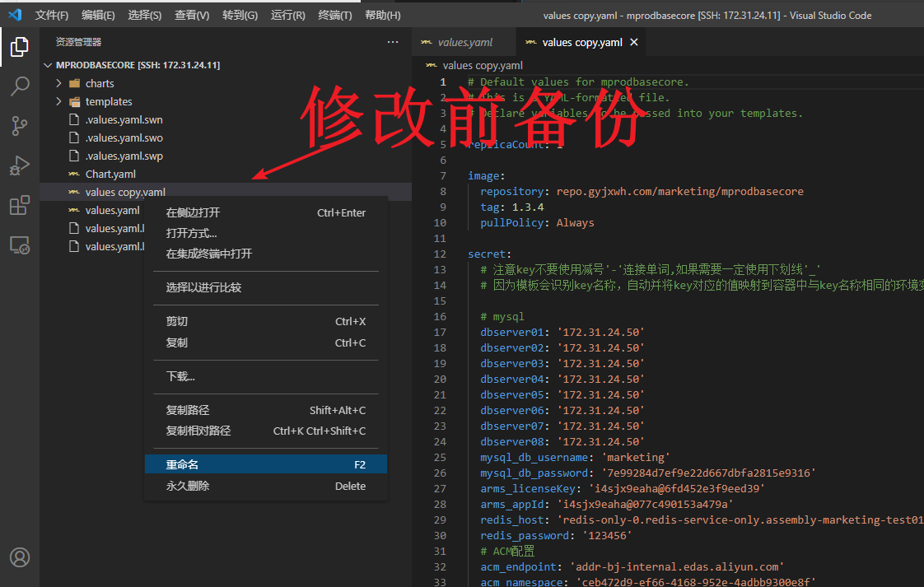Open the Source Control view
Image resolution: width=924 pixels, height=587 pixels.
tap(20, 125)
